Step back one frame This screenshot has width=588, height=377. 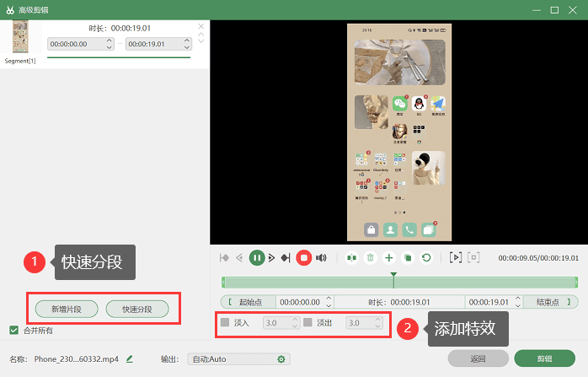(x=239, y=258)
